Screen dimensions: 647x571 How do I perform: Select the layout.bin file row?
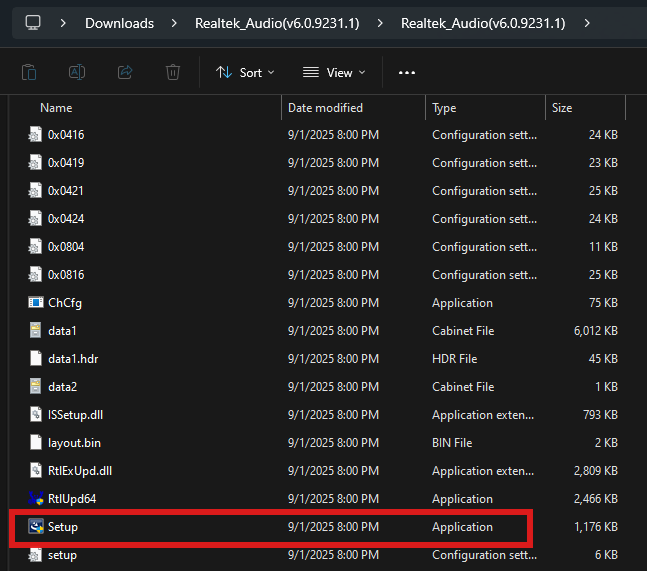coord(73,442)
